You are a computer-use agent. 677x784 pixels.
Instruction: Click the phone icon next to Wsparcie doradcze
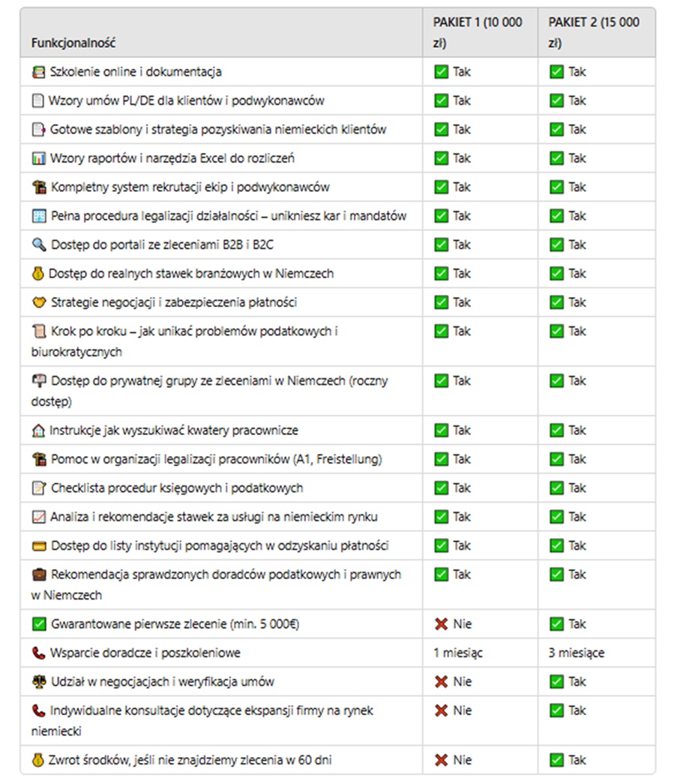39,653
